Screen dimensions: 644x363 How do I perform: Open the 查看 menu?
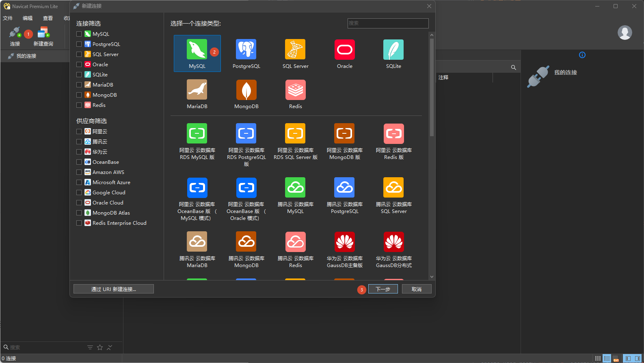point(48,18)
